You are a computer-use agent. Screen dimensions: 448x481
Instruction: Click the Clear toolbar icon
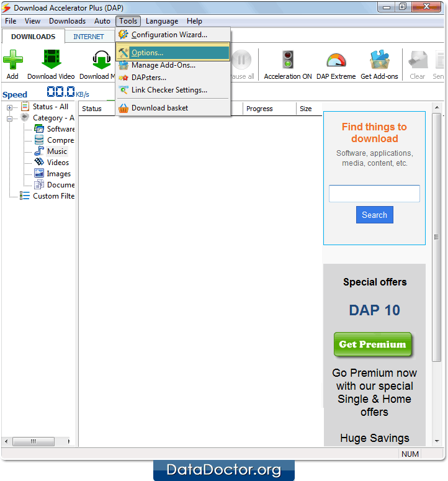(418, 60)
